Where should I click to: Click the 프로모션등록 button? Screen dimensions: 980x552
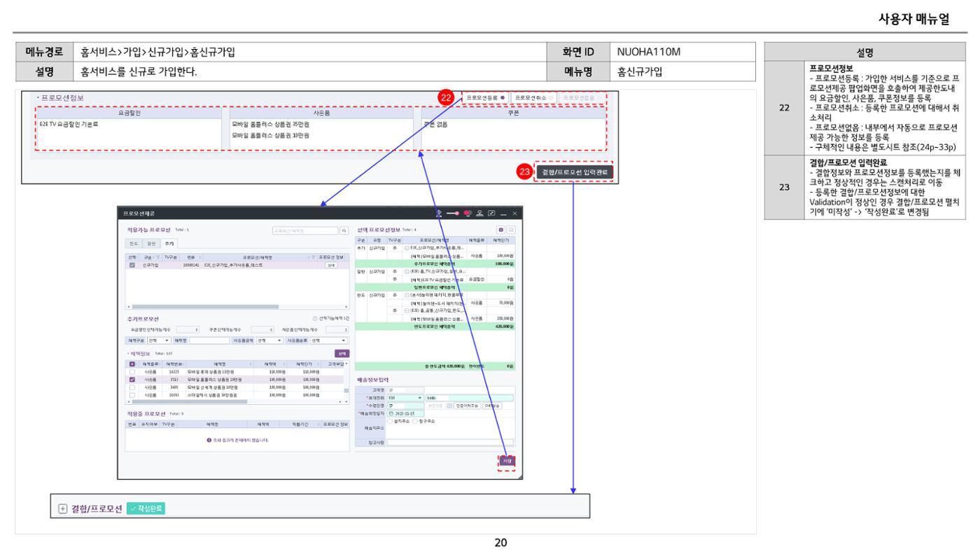pos(486,97)
